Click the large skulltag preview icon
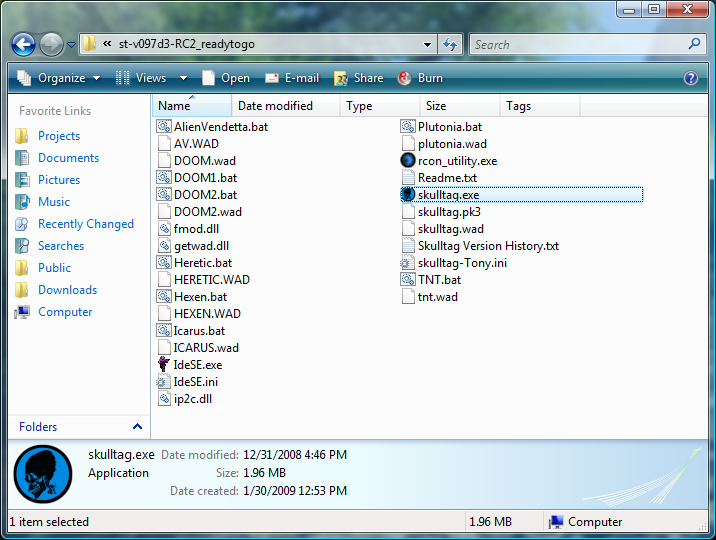Screen dimensions: 716x540 [x=43, y=474]
